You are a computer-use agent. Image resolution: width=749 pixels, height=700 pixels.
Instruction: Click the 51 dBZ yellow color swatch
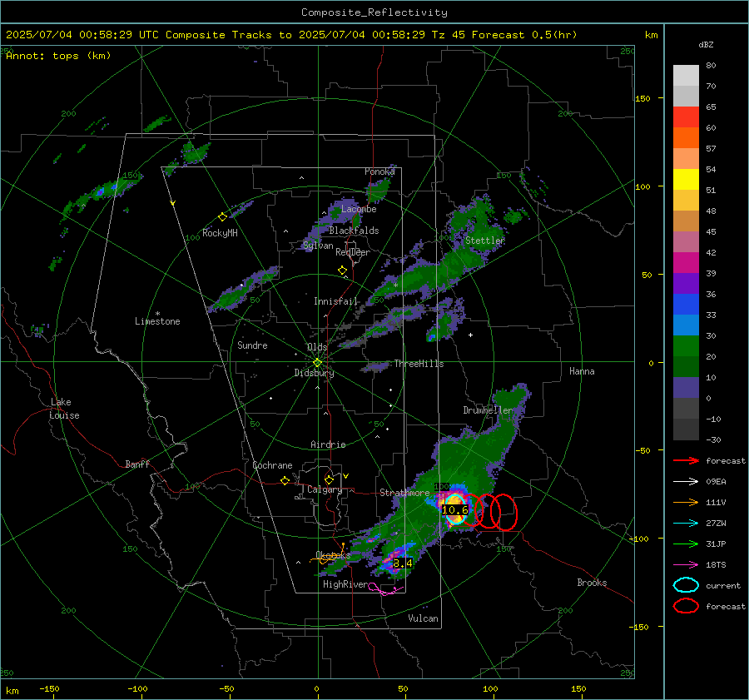click(686, 179)
